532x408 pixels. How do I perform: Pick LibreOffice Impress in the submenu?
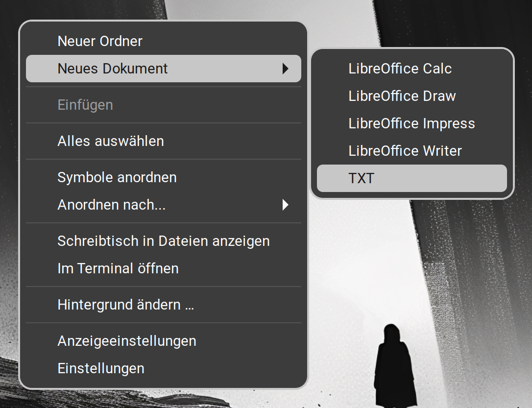click(x=411, y=123)
